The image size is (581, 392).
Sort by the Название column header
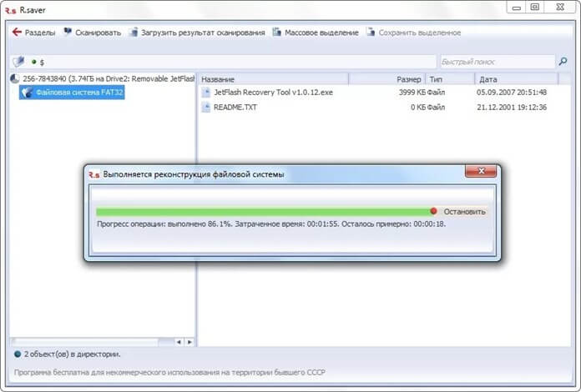(274, 79)
